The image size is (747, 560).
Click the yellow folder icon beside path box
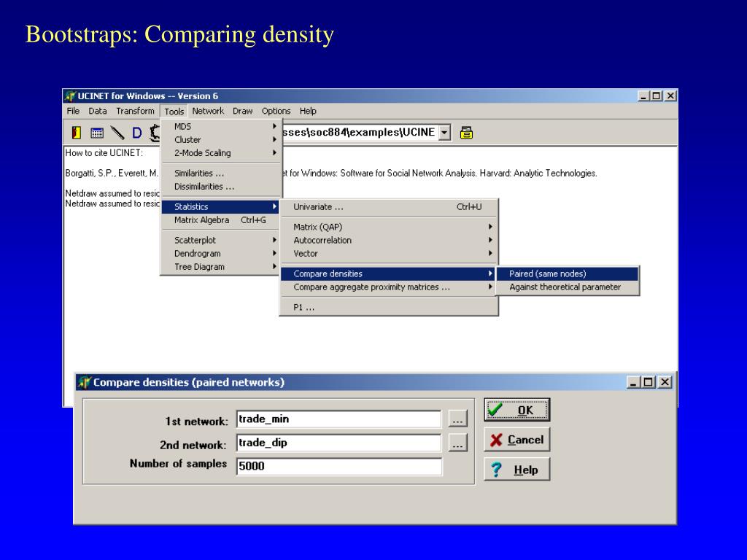point(467,133)
